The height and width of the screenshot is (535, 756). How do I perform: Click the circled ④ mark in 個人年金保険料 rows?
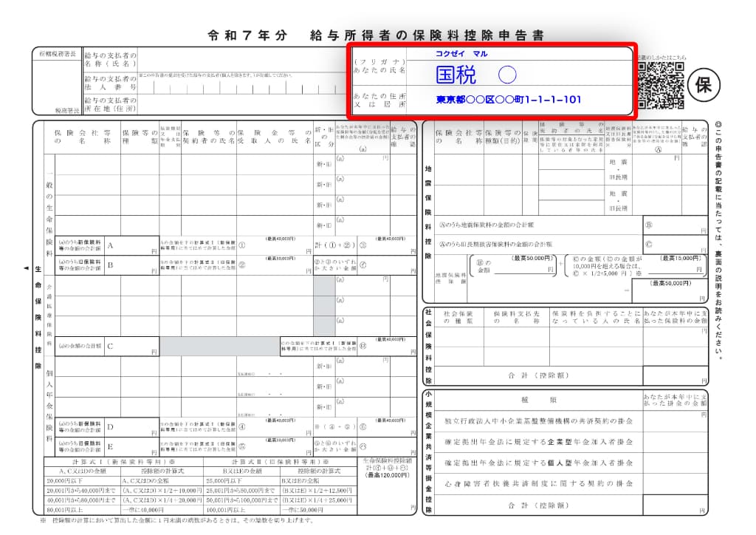click(x=331, y=426)
